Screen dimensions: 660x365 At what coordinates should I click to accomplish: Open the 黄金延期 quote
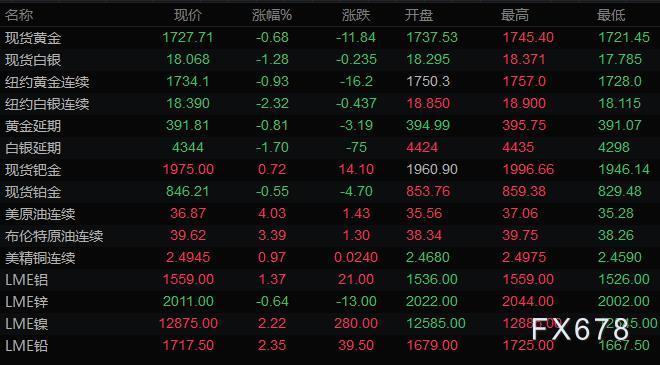[330, 125]
